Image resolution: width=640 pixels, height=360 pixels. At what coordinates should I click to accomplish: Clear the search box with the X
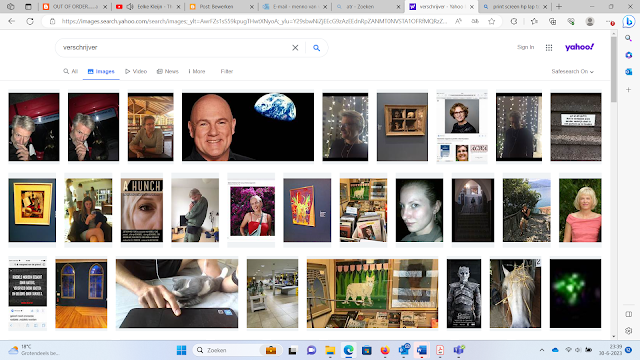295,48
